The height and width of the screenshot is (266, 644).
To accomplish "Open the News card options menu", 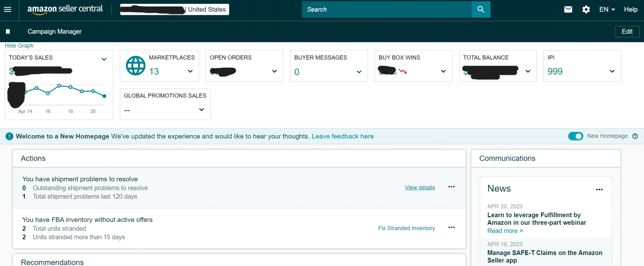I will (x=599, y=190).
